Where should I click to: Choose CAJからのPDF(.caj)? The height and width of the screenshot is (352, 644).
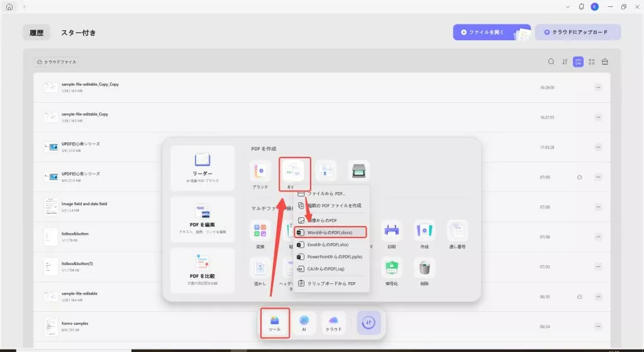(x=331, y=269)
